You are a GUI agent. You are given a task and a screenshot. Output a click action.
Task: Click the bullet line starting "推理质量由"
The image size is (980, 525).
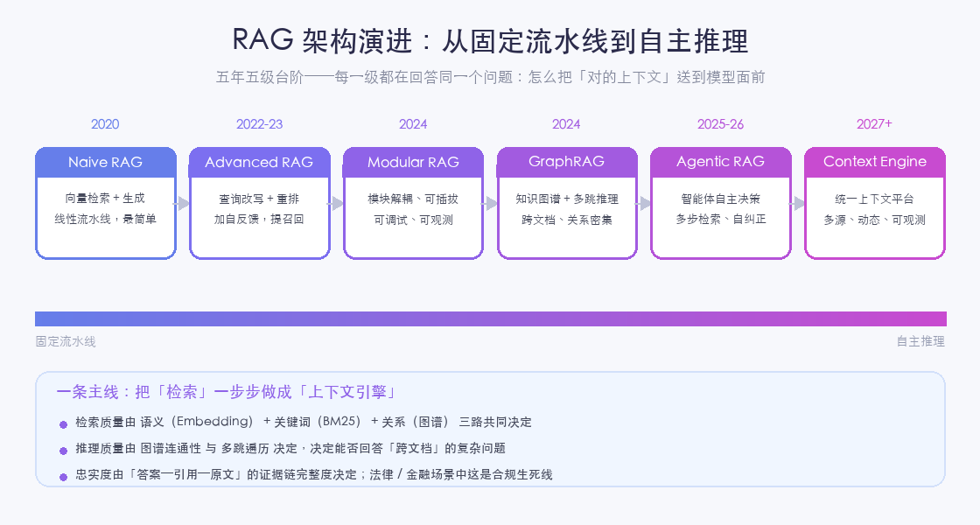290,448
